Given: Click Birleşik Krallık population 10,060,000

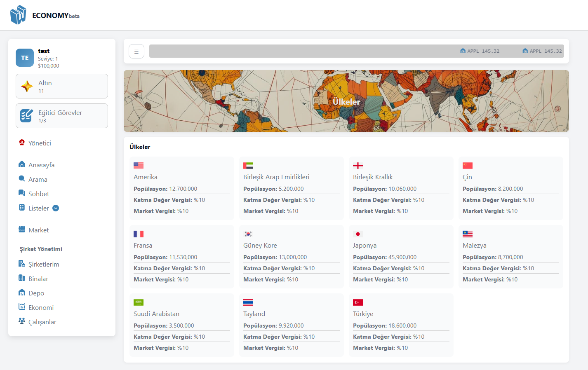Looking at the screenshot, I should coord(385,189).
